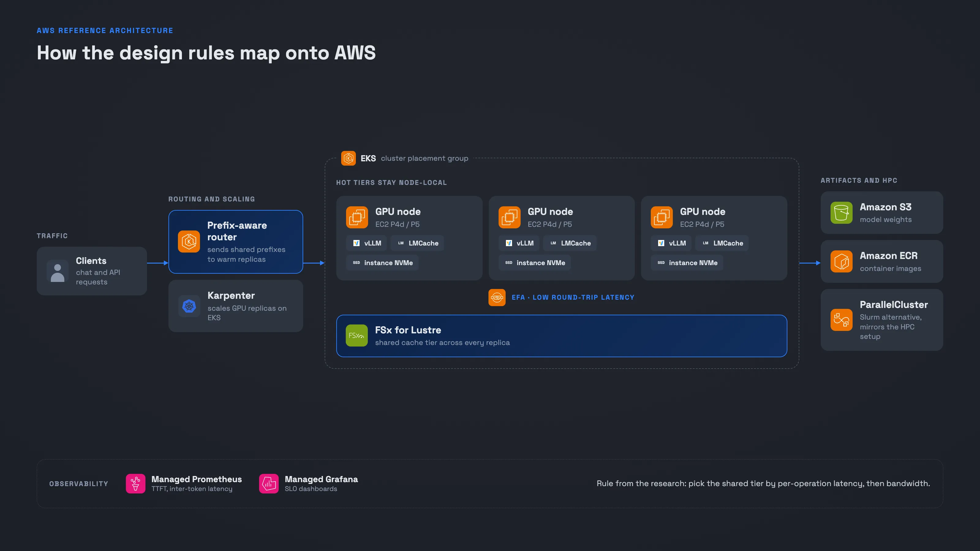Click 'EC2 P4d / P5' under the first GPU node

[398, 224]
